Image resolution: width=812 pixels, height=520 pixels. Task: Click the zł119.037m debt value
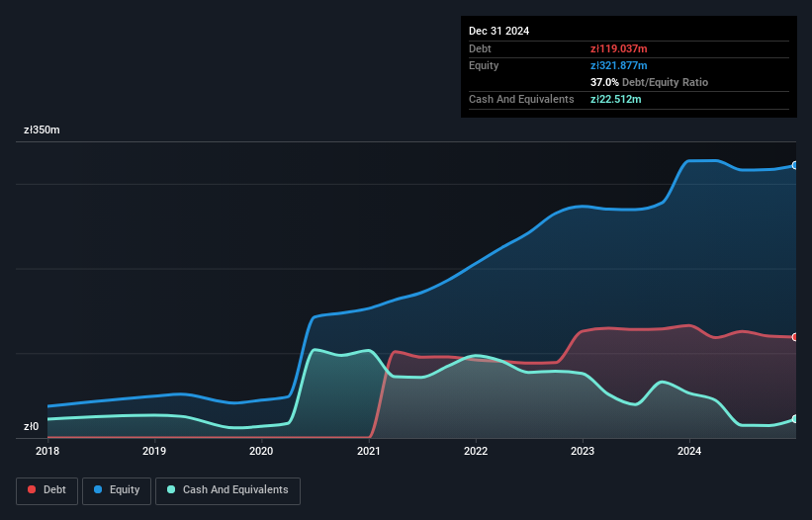tap(619, 48)
